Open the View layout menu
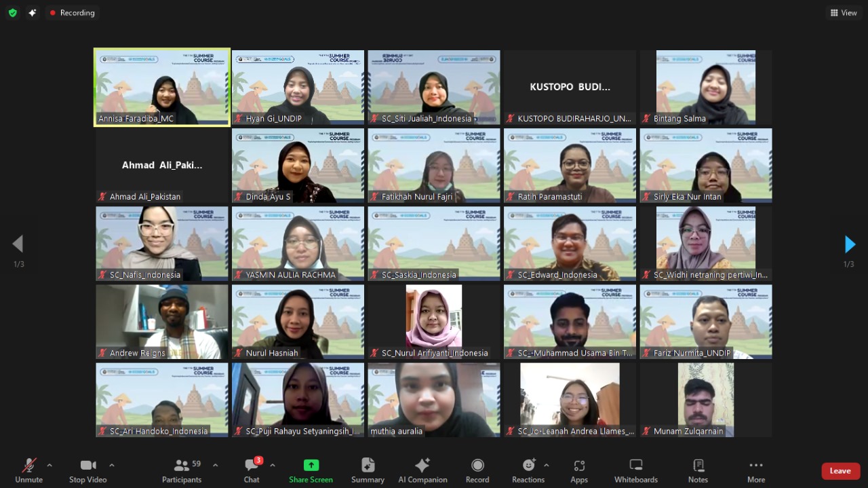 [x=843, y=13]
